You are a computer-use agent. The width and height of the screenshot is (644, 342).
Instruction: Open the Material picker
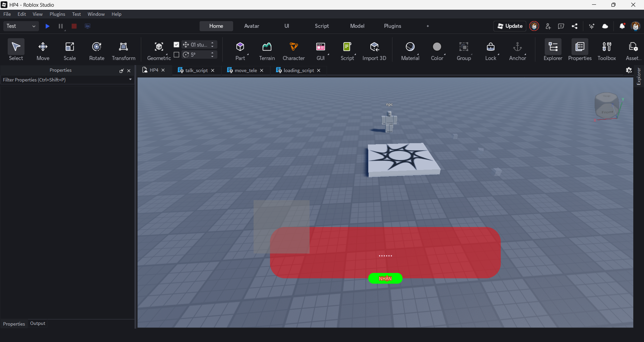(x=410, y=50)
